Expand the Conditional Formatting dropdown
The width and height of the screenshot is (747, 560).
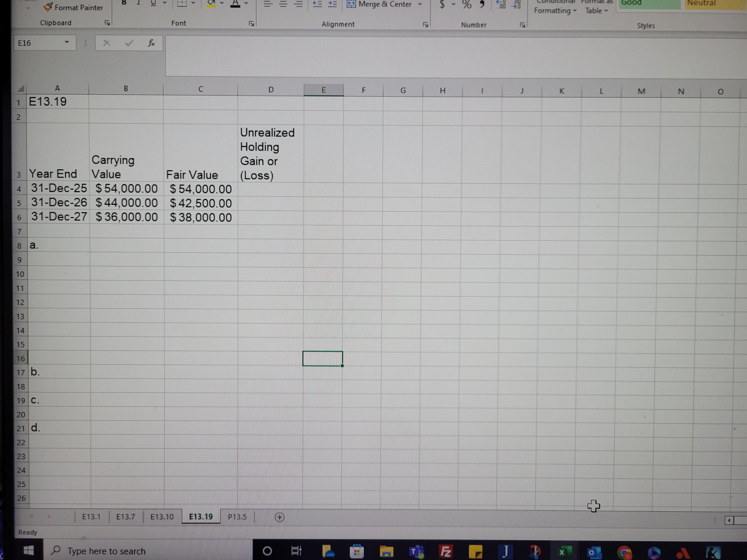point(555,10)
